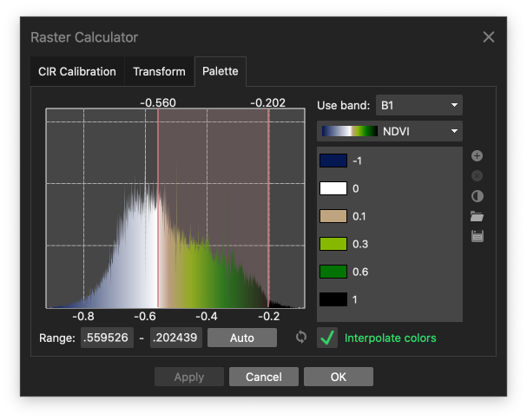Expand the NDVI palette preset dropdown
Screen dimensions: 527x420
click(390, 131)
